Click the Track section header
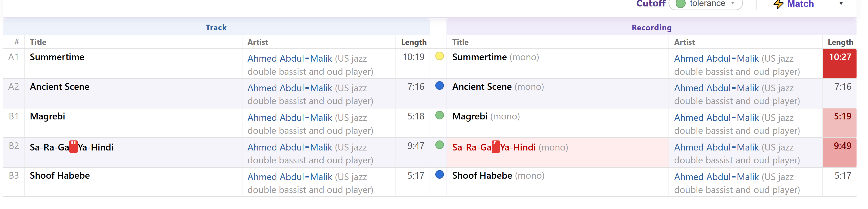This screenshot has width=868, height=209. coord(216,28)
